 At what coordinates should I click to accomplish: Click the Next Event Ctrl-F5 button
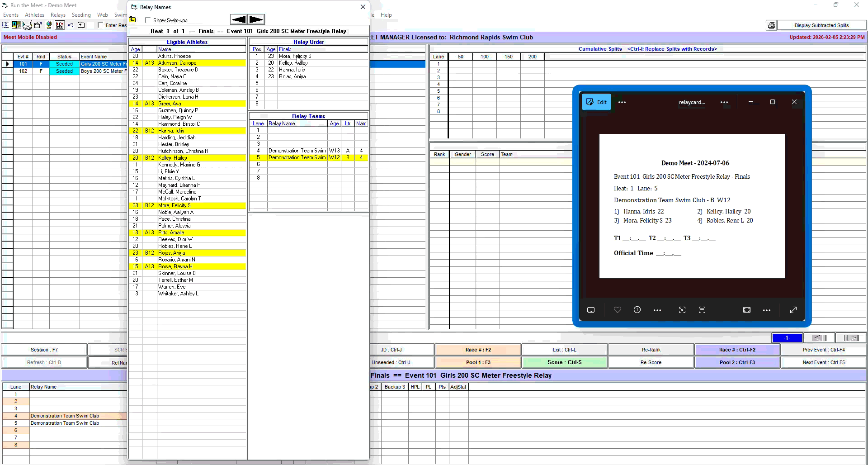pos(823,362)
